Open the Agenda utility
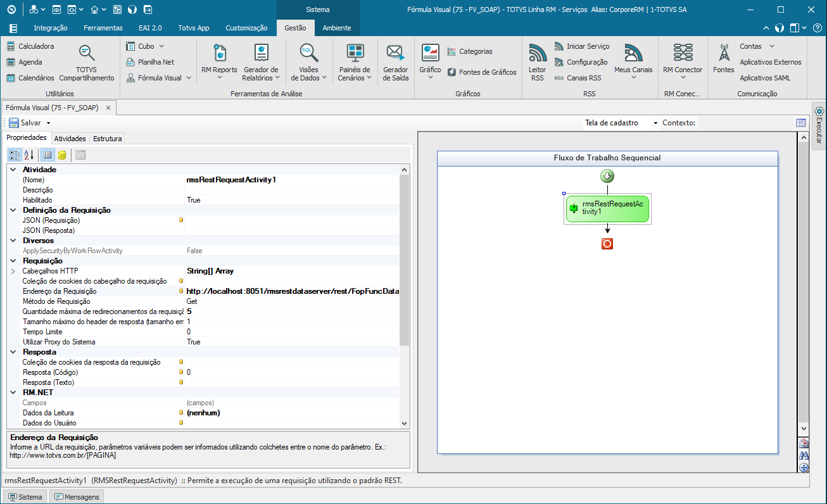The width and height of the screenshot is (827, 504). click(x=25, y=62)
